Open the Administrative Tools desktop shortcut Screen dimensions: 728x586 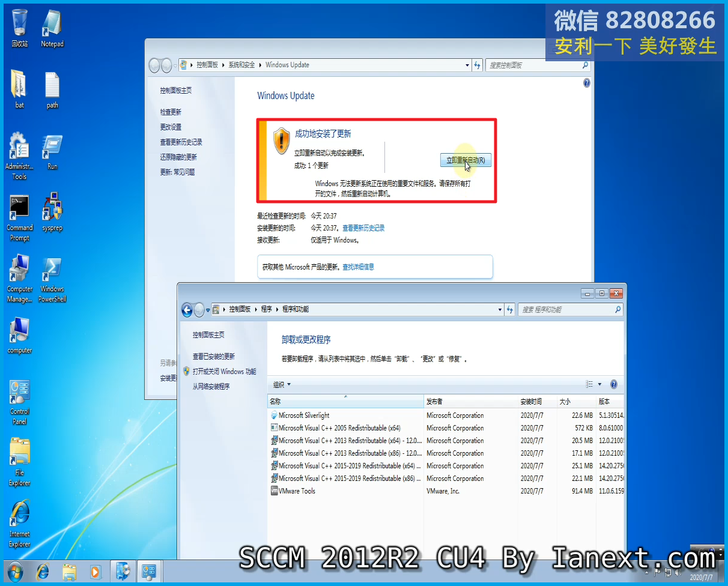coord(19,156)
